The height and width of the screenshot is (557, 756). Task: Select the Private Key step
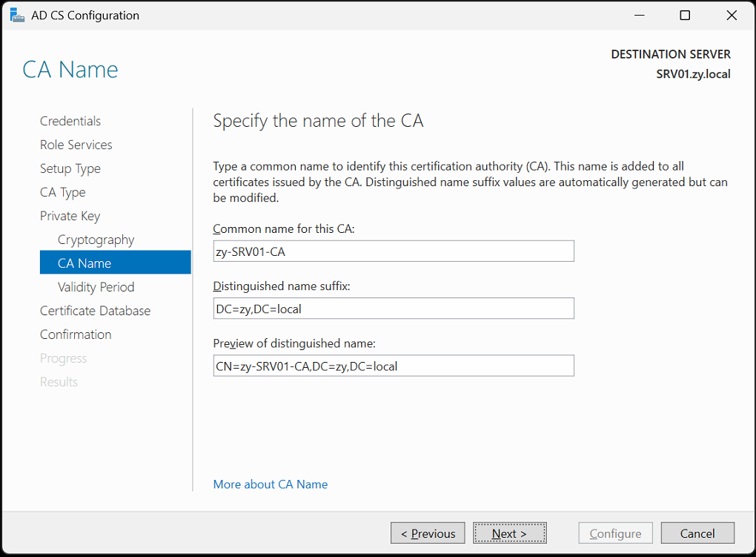70,216
